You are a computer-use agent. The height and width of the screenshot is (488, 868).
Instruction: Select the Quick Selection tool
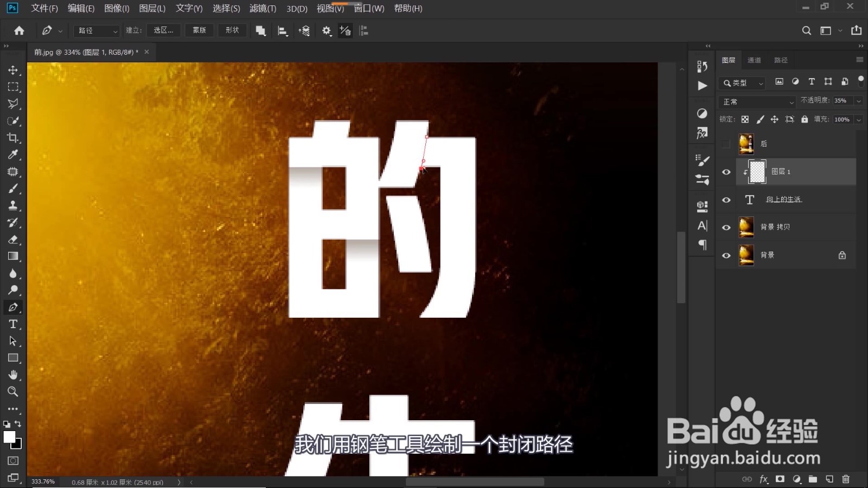click(x=13, y=120)
